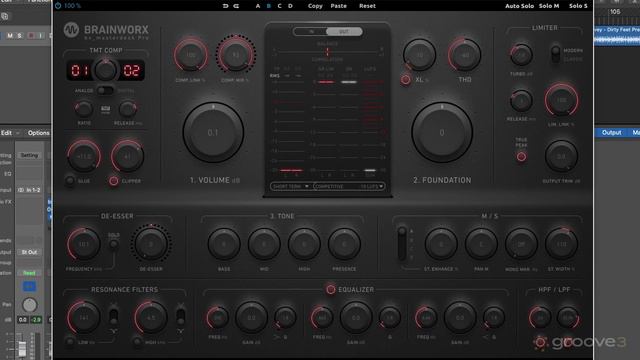Screen dimensions: 640x360
Task: Click the Paste button
Action: coord(338,6)
